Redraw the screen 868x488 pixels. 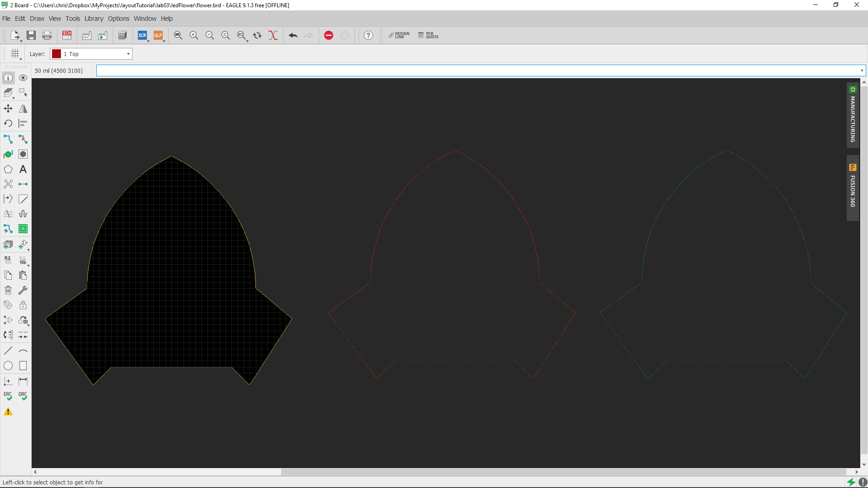(257, 35)
